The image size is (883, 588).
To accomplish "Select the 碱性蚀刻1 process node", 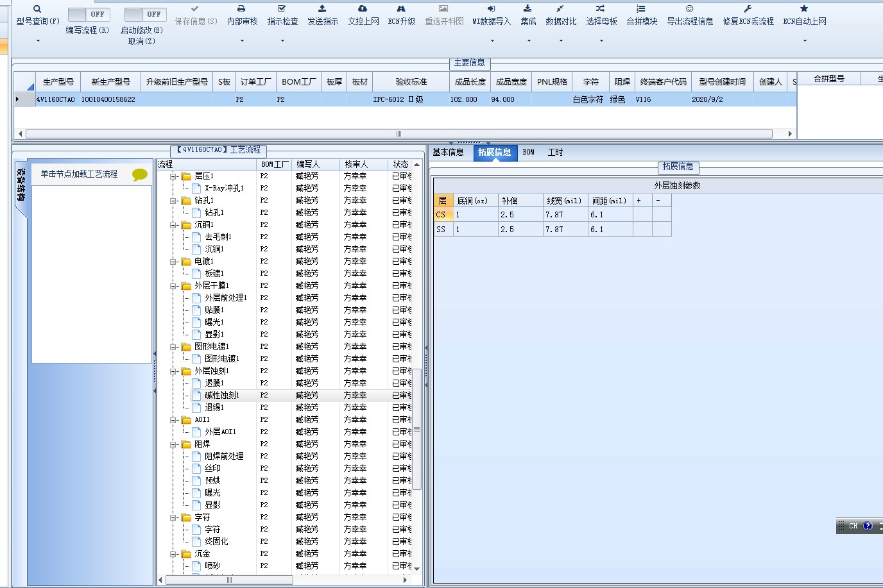I will click(x=222, y=396).
